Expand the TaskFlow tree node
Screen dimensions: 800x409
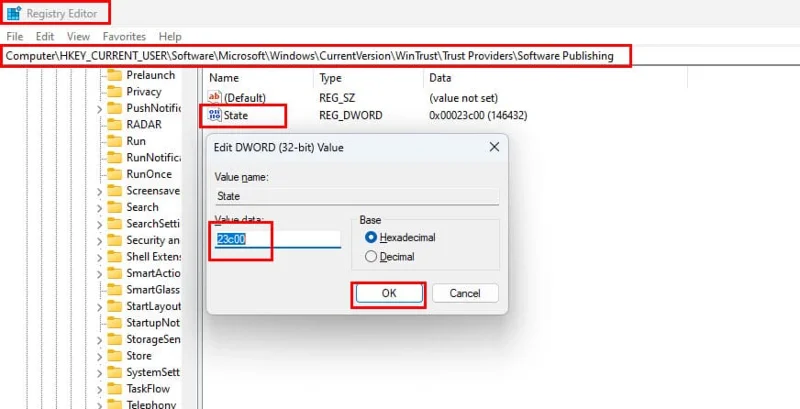(99, 389)
